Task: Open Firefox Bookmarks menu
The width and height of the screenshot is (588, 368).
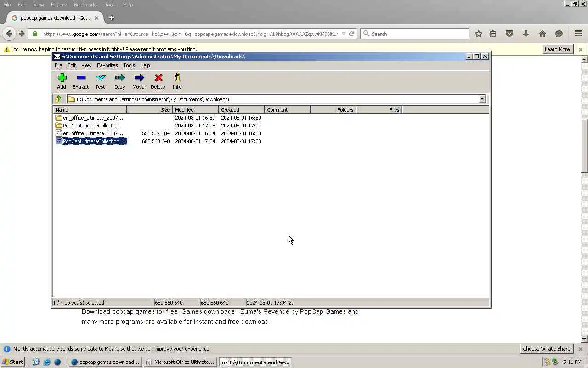Action: (85, 5)
